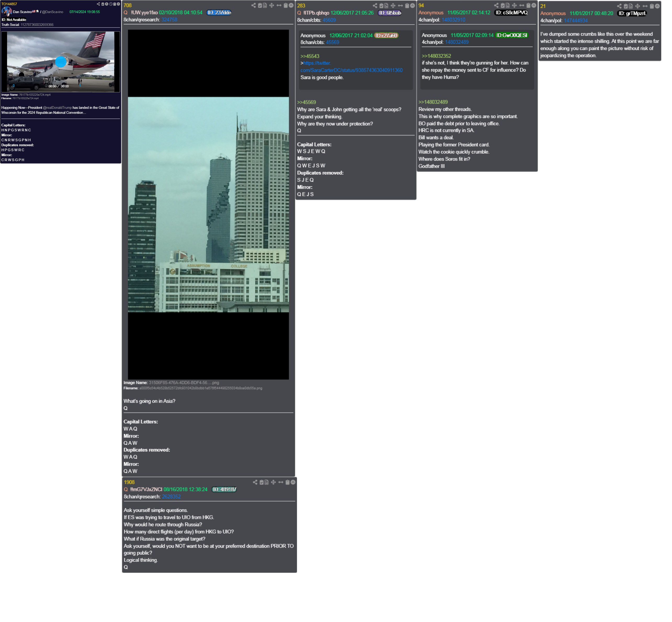Click the filled clock icon on post TO144857
The height and width of the screenshot is (622, 672).
click(x=107, y=4)
